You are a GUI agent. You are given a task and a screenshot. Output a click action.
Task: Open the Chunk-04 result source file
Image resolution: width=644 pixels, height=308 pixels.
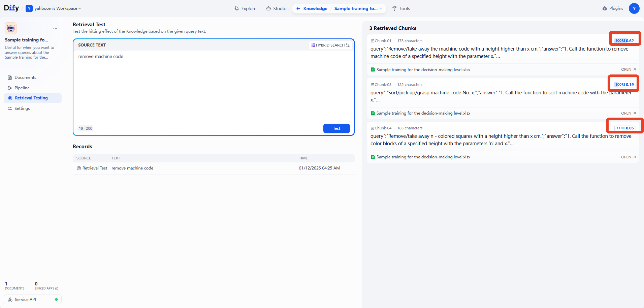629,157
